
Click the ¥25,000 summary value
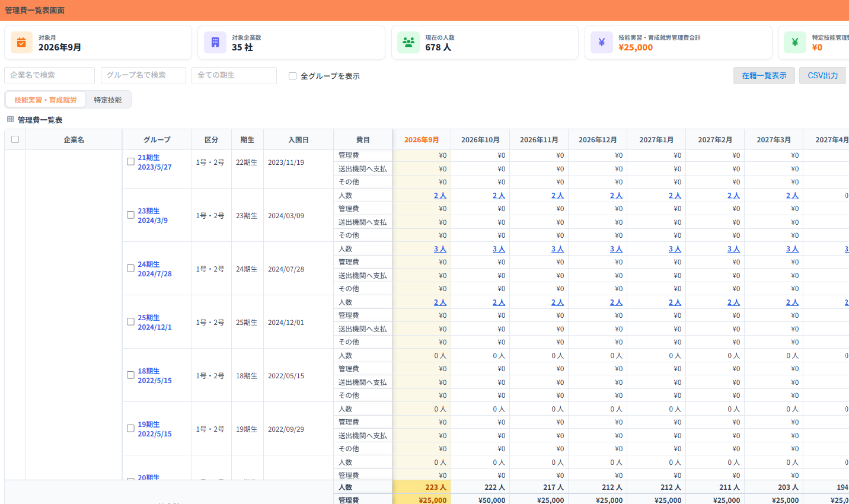click(x=636, y=47)
